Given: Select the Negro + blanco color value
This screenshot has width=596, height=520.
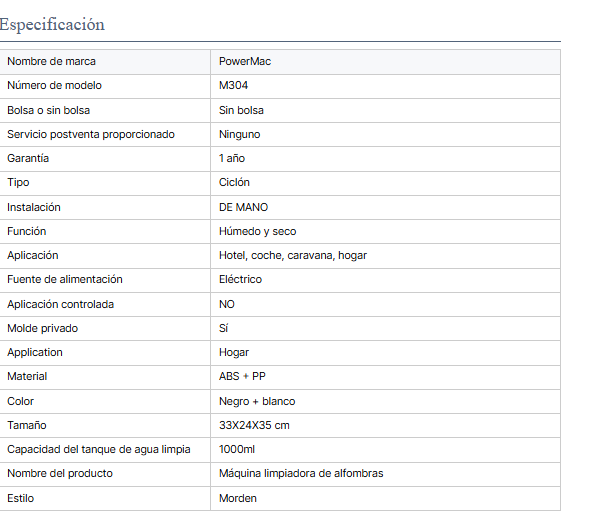Looking at the screenshot, I should click(257, 401).
